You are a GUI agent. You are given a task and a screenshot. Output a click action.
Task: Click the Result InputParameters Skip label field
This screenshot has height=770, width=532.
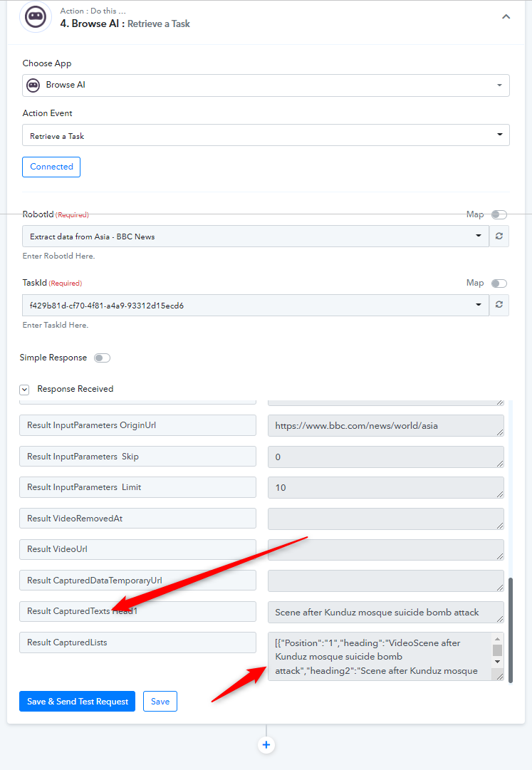click(138, 456)
